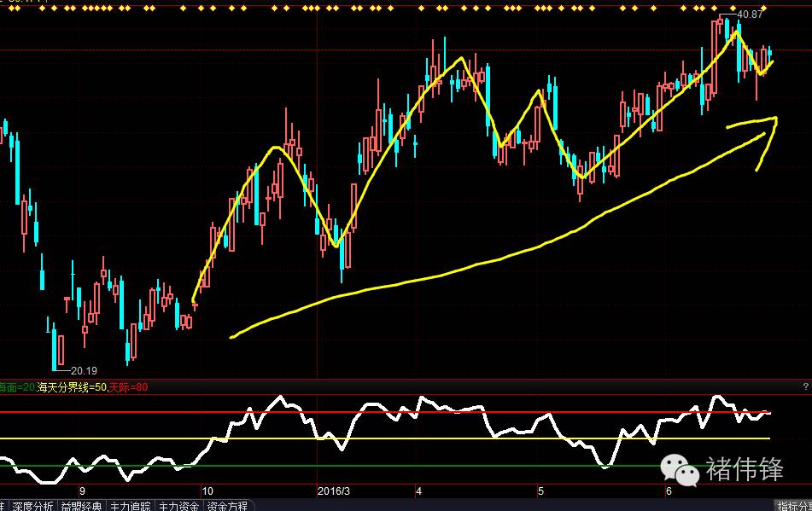The width and height of the screenshot is (812, 511).
Task: Click the month 6 marker on time axis
Action: tap(668, 491)
